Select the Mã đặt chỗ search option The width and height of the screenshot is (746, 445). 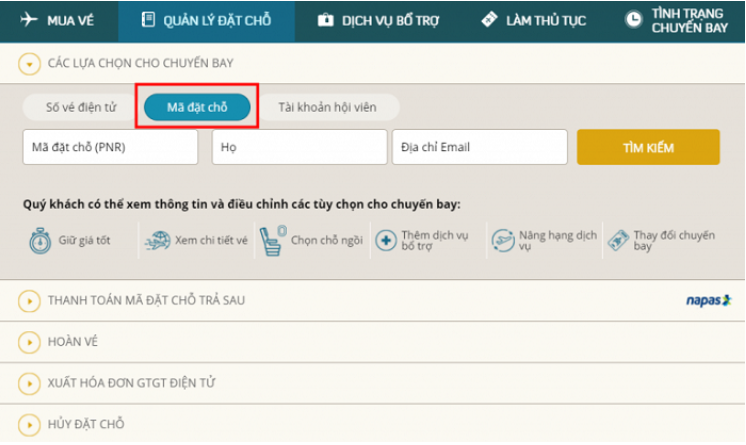197,107
